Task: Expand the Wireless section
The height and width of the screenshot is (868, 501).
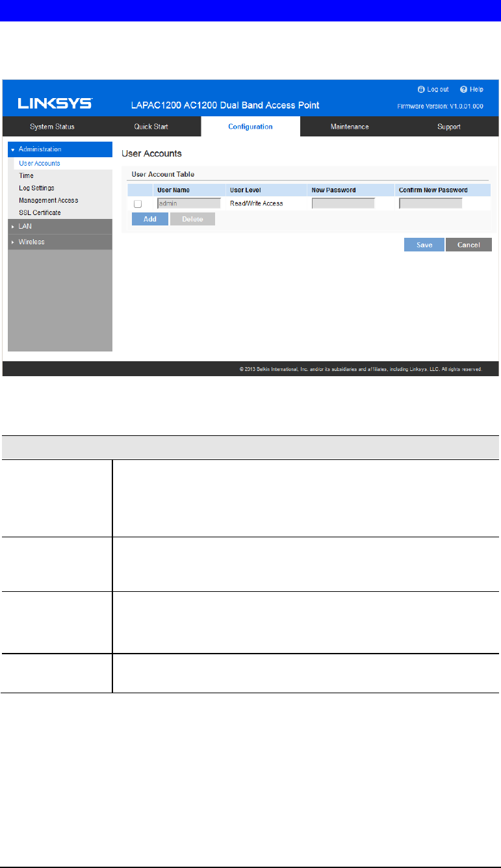Action: point(60,242)
